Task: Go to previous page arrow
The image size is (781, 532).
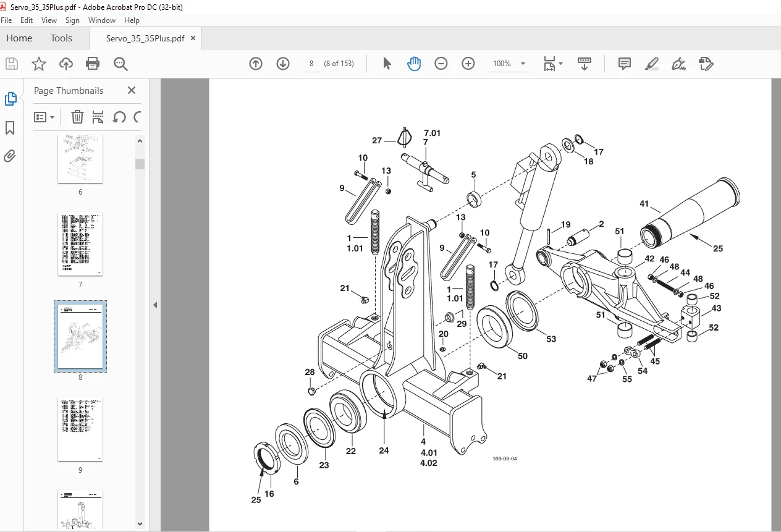Action: 256,64
